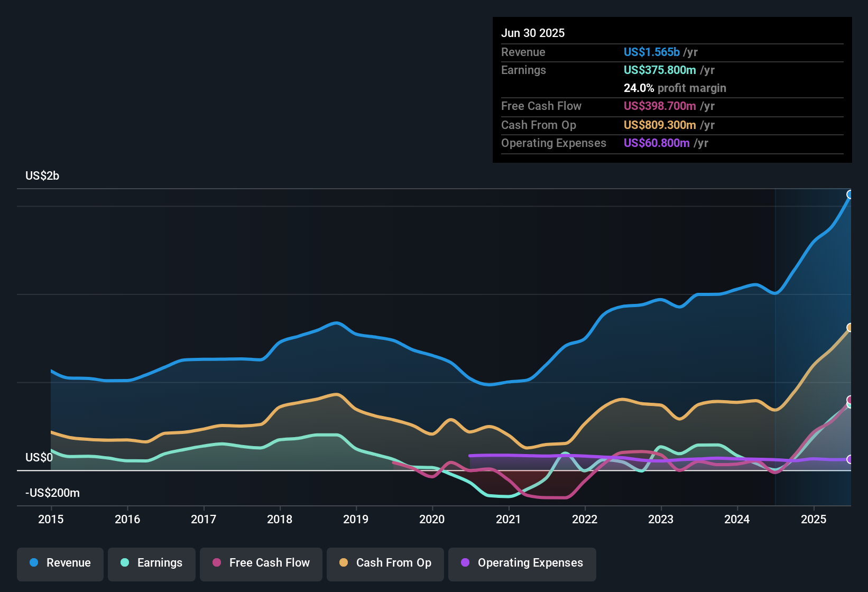Click the US$2b y-axis label
The width and height of the screenshot is (868, 592).
(x=42, y=175)
